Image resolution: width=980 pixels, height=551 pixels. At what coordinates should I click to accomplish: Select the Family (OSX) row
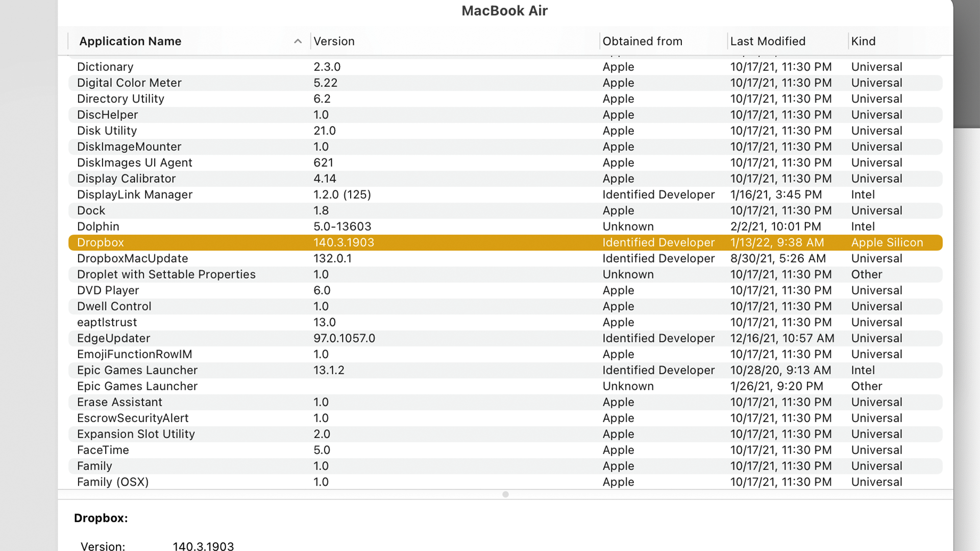click(505, 482)
